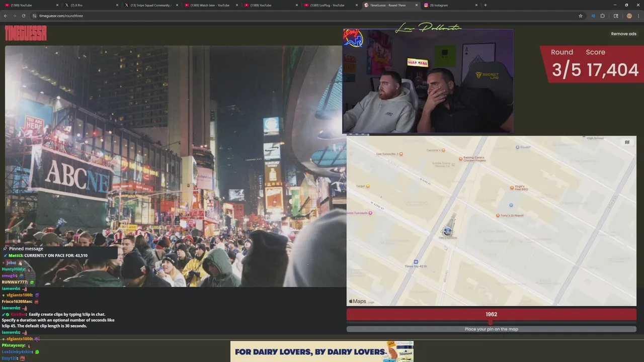Go back with the browser back arrow

tap(6, 16)
